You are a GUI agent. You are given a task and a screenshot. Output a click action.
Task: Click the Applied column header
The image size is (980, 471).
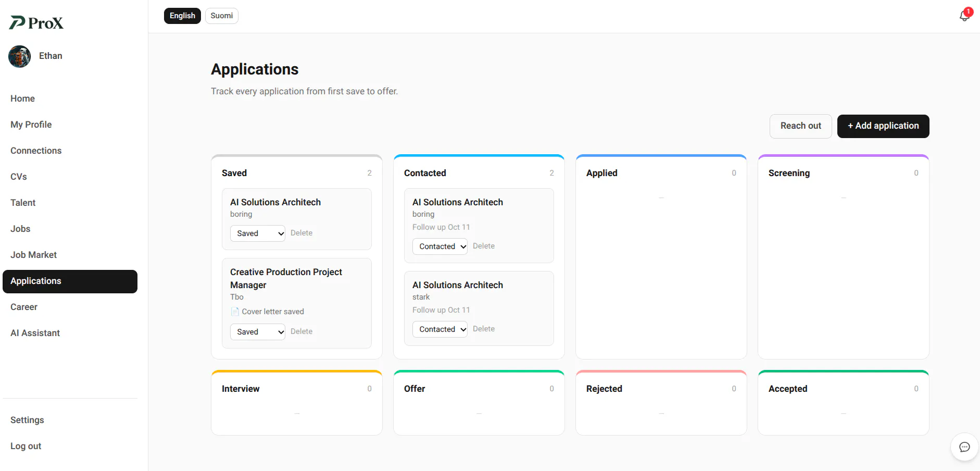coord(601,173)
